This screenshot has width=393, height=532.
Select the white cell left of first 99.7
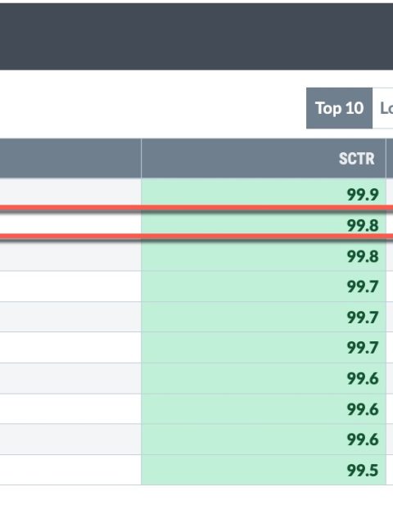coord(70,286)
